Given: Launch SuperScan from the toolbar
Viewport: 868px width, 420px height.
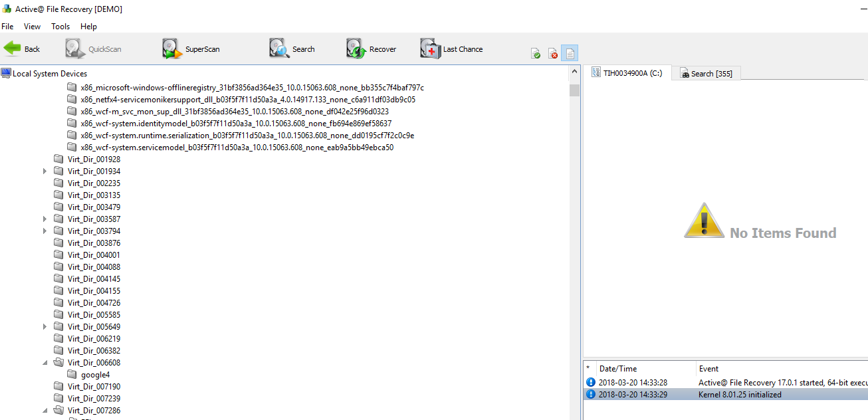Looking at the screenshot, I should click(191, 49).
